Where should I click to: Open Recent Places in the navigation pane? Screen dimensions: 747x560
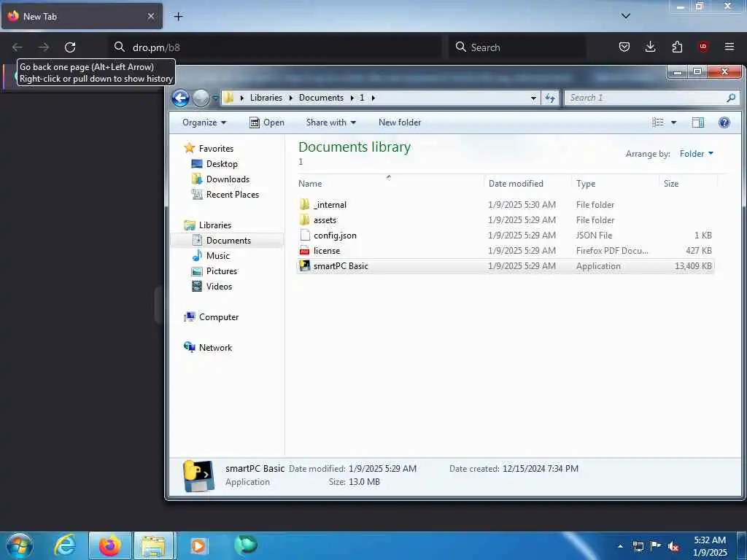coord(233,194)
